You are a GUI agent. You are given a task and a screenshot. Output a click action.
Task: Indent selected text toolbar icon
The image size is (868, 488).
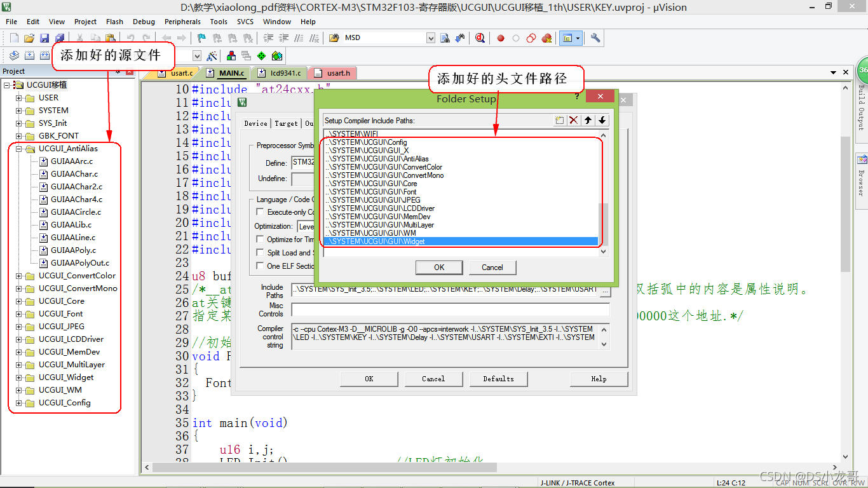click(268, 38)
